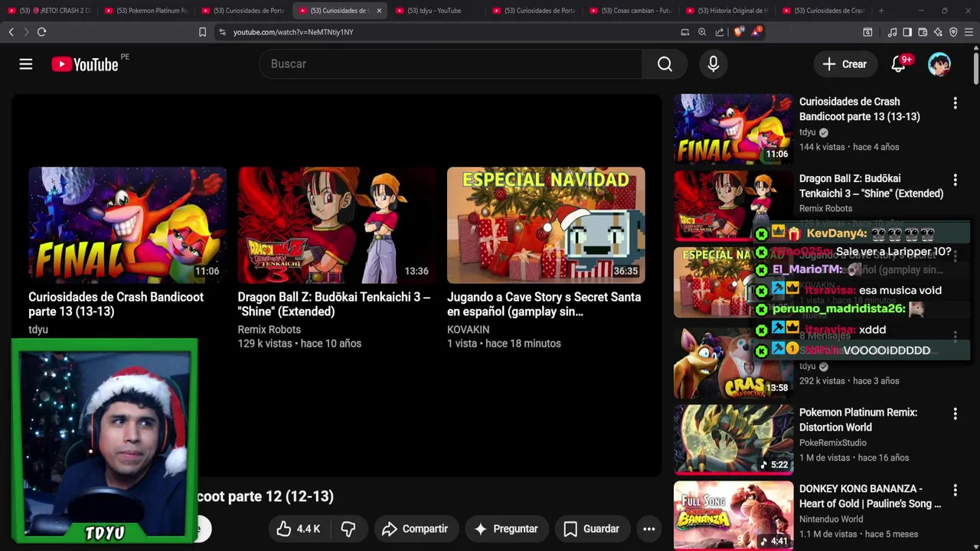The height and width of the screenshot is (551, 980).
Task: Switch to the tdyu - YouTube tab
Action: (x=436, y=11)
